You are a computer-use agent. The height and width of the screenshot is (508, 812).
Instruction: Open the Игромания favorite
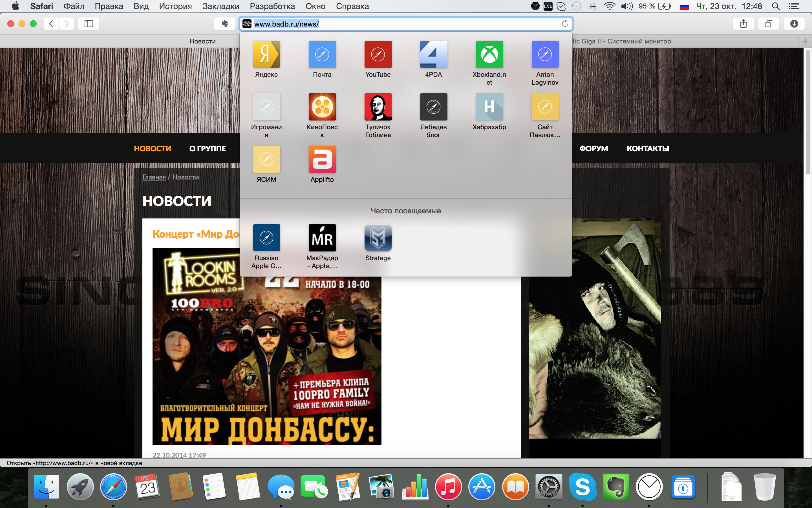(266, 106)
